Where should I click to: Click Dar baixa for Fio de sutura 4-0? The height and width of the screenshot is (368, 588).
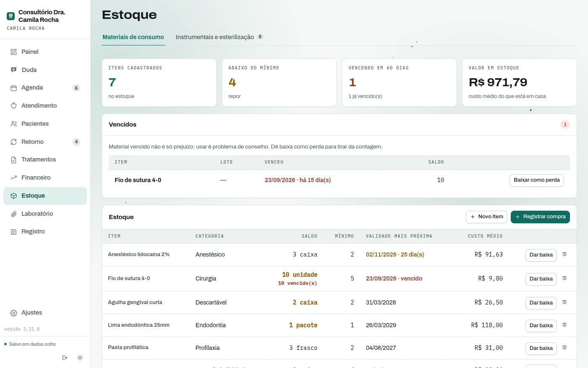point(541,279)
